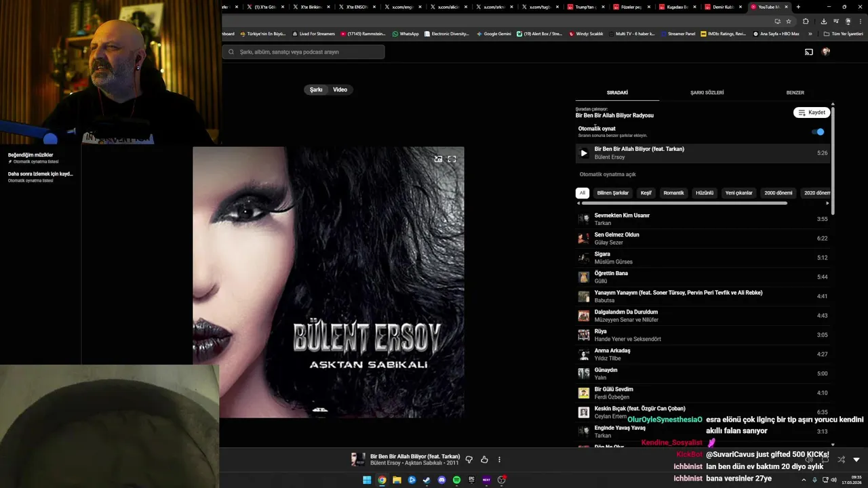The width and height of the screenshot is (868, 488).
Task: Select Sigara by Müslüm Gürses
Action: click(x=702, y=258)
